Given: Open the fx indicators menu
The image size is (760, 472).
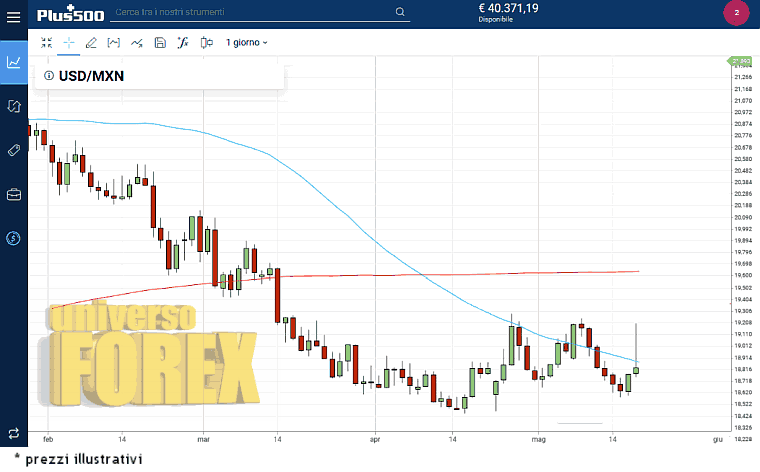Looking at the screenshot, I should pyautogui.click(x=183, y=42).
